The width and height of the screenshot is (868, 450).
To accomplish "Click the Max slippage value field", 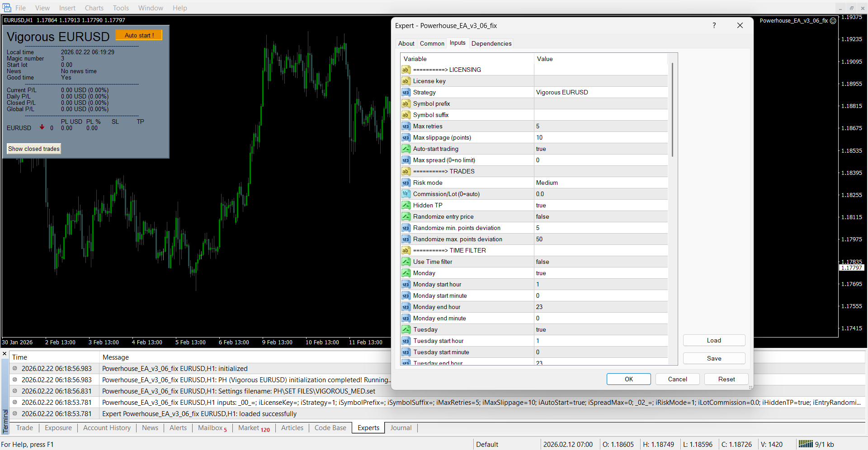I will [x=600, y=138].
